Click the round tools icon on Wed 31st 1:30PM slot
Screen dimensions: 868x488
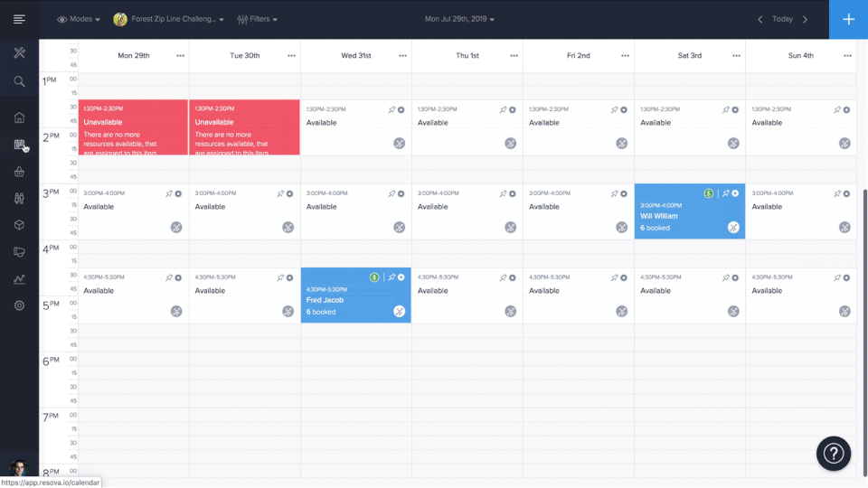point(399,144)
